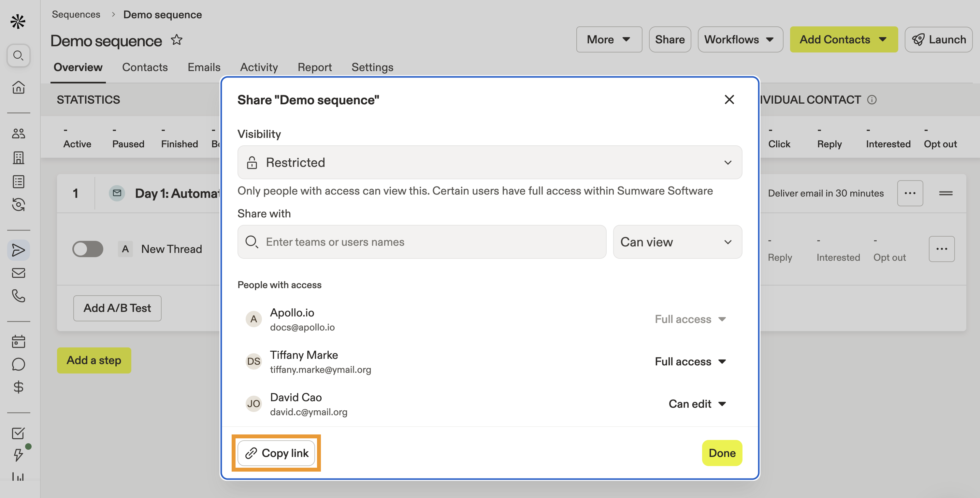This screenshot has height=498, width=980.
Task: Open the Can view permission dropdown
Action: pos(677,242)
